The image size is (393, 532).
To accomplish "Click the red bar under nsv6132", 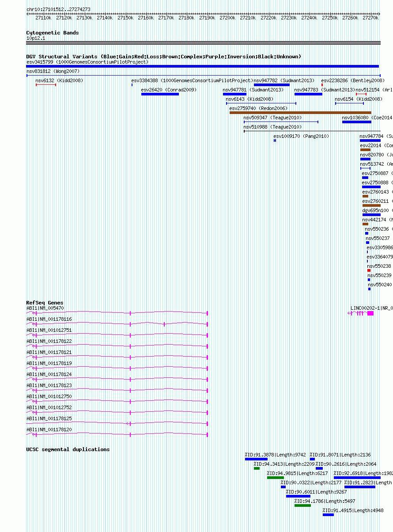I will click(x=46, y=84).
